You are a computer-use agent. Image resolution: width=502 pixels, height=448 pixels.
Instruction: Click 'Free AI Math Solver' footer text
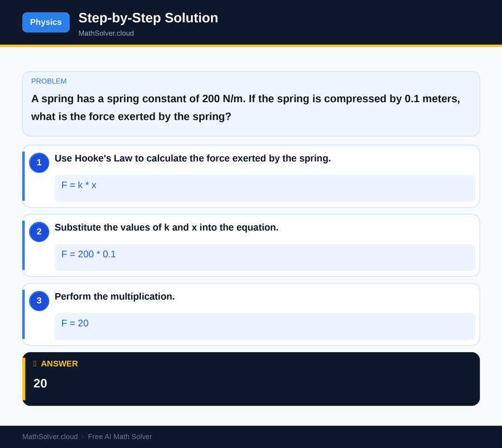coord(120,437)
